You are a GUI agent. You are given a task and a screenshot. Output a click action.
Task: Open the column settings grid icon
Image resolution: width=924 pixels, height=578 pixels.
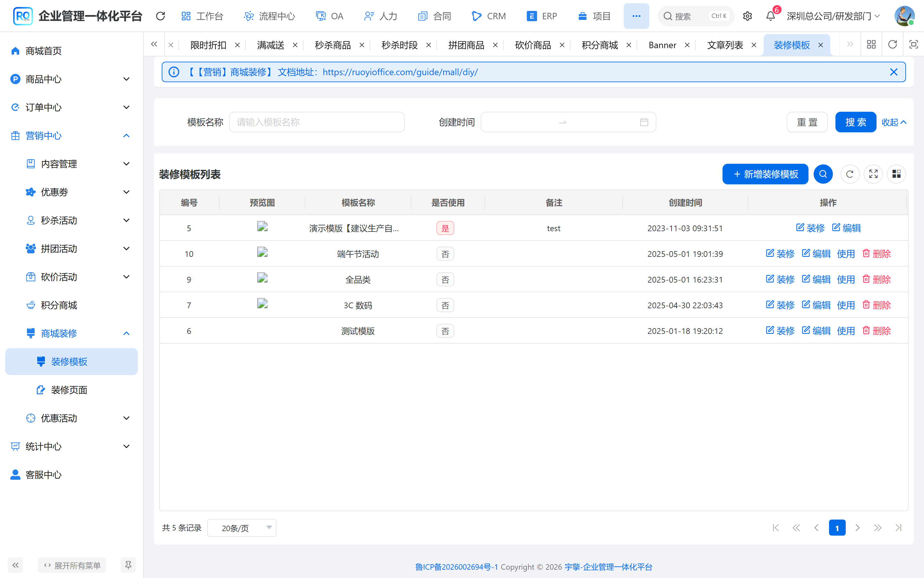coord(896,174)
